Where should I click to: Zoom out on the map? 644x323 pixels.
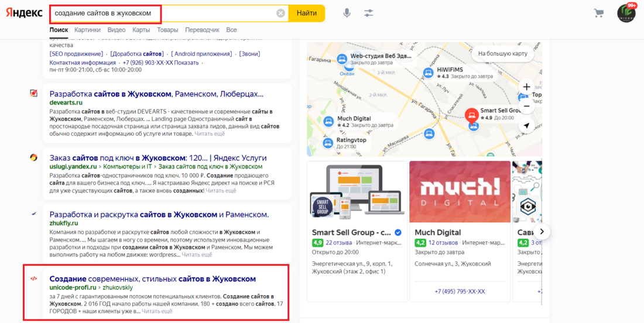[x=526, y=106]
